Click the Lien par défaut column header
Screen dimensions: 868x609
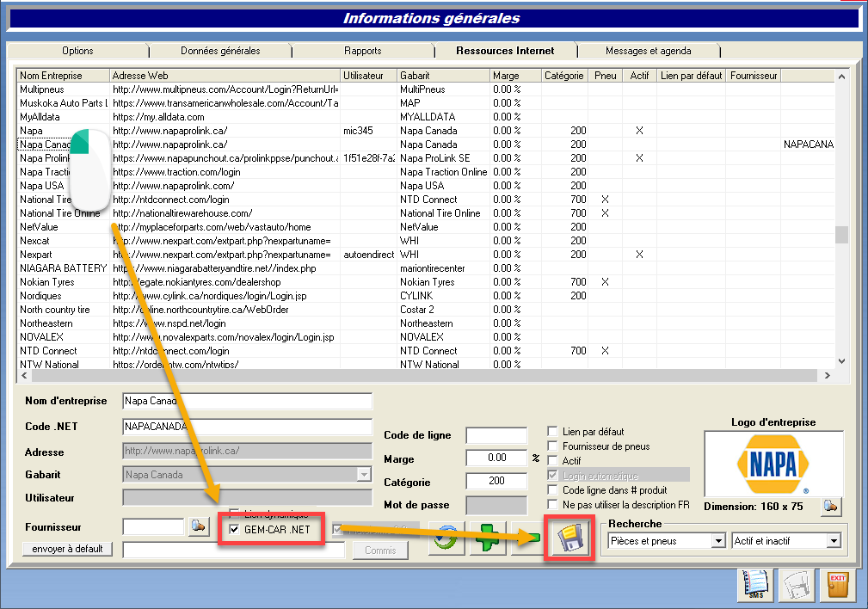click(x=692, y=76)
